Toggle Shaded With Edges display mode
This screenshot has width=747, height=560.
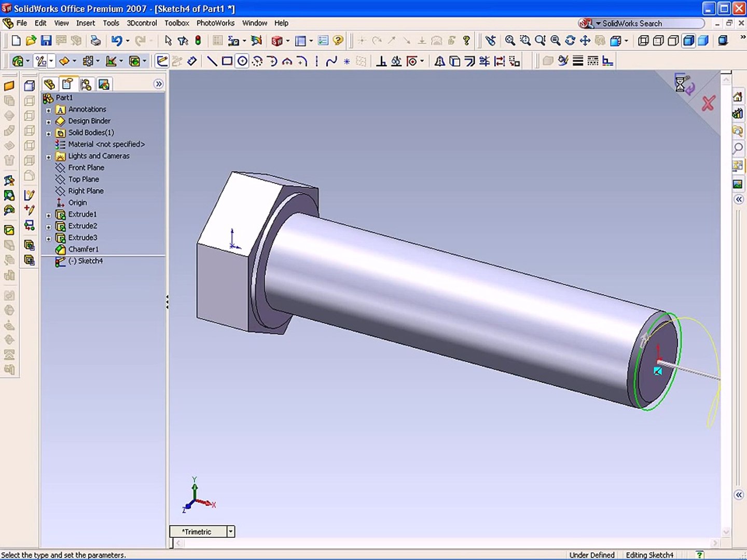(x=688, y=40)
